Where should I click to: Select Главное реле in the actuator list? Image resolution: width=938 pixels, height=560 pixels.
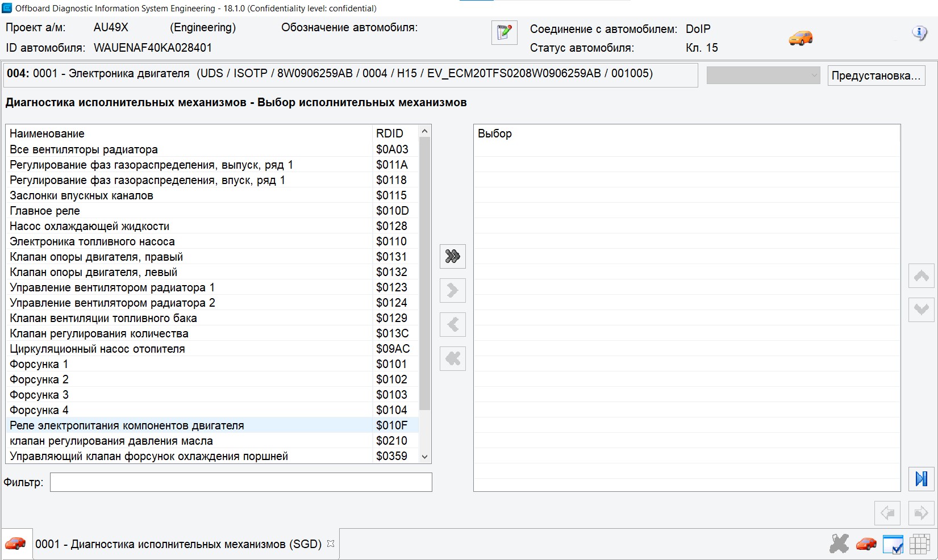(45, 211)
